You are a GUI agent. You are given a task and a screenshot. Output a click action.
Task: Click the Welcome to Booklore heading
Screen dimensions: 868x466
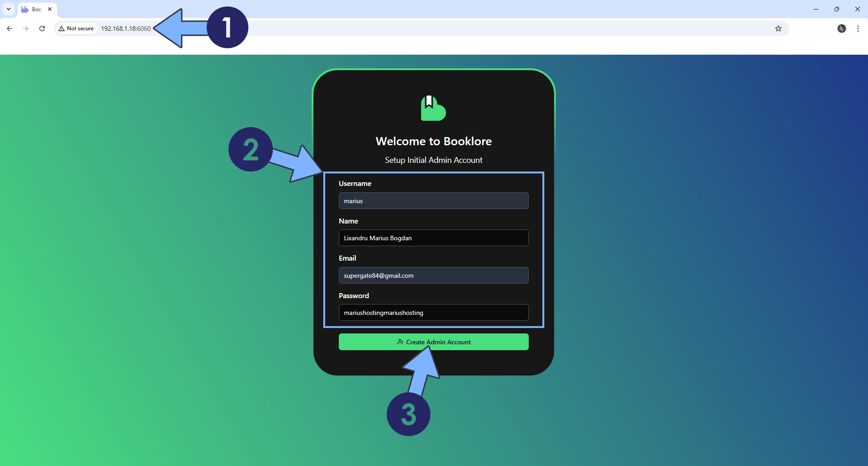tap(433, 141)
